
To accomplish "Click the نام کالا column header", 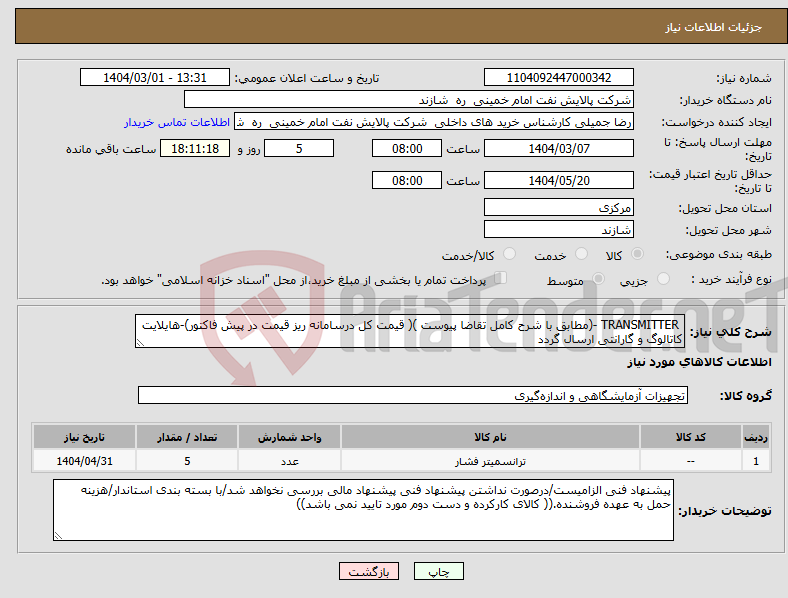I will [x=490, y=437].
